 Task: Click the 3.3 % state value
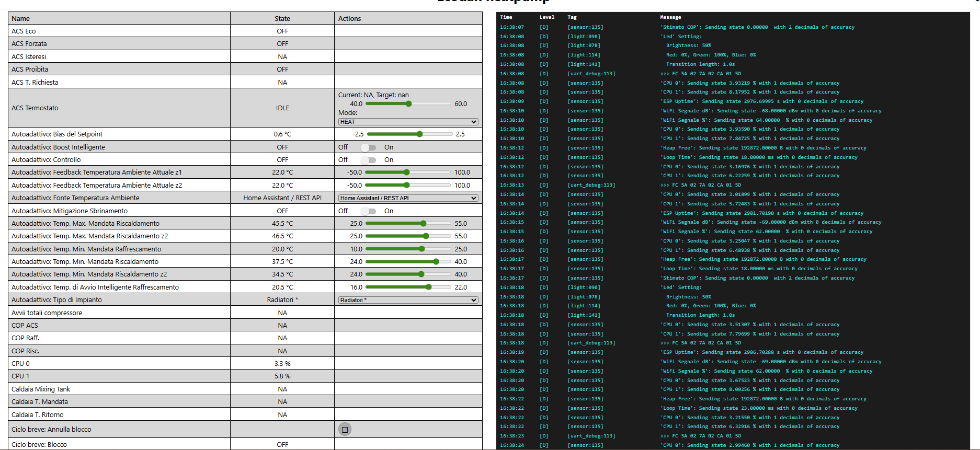pos(282,364)
